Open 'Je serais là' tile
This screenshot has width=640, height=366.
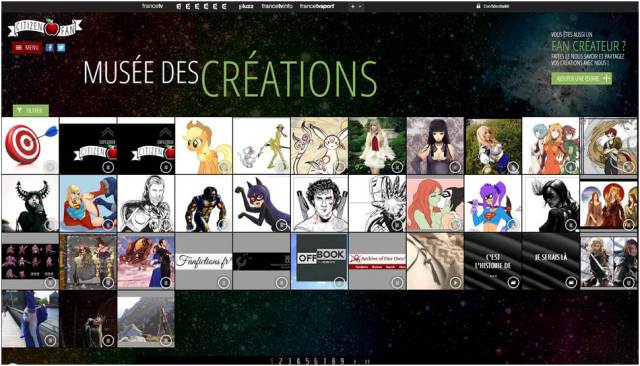551,262
